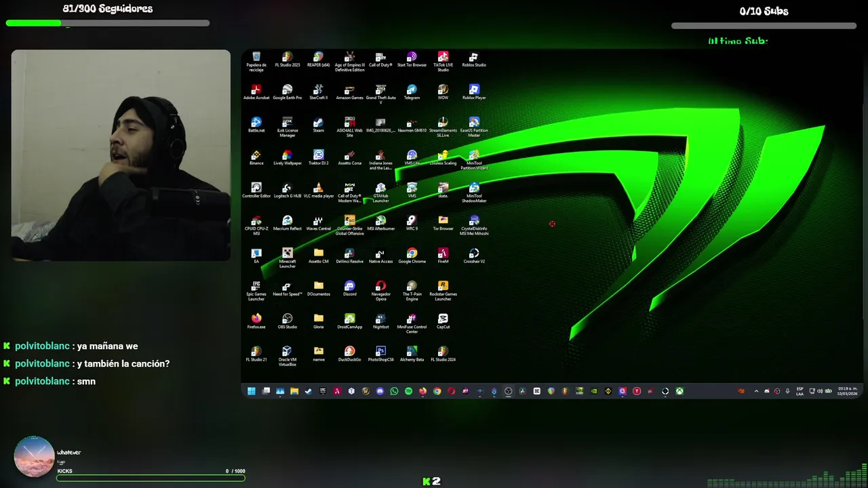Select the Start Tor Browser shortcut
Viewport: 868px width, 488px height.
(x=412, y=60)
